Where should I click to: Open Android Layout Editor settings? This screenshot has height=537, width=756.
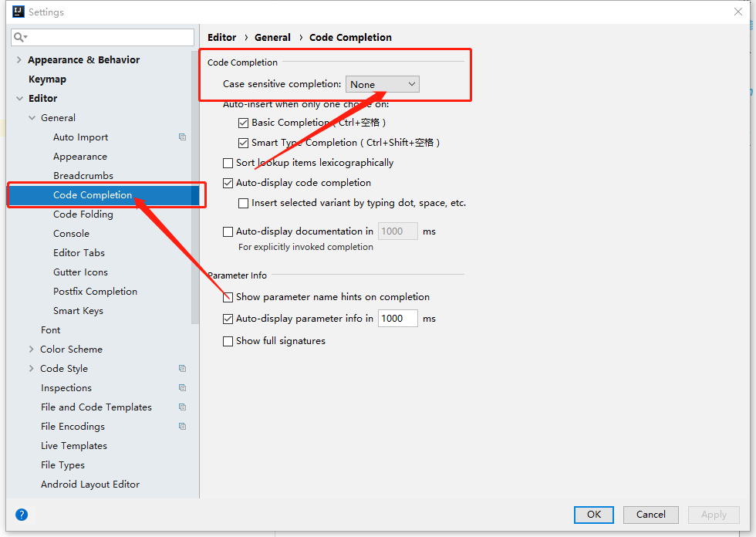tap(90, 484)
